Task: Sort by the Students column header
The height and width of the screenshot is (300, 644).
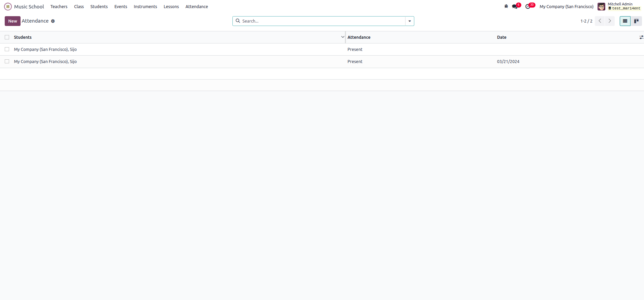Action: coord(23,37)
